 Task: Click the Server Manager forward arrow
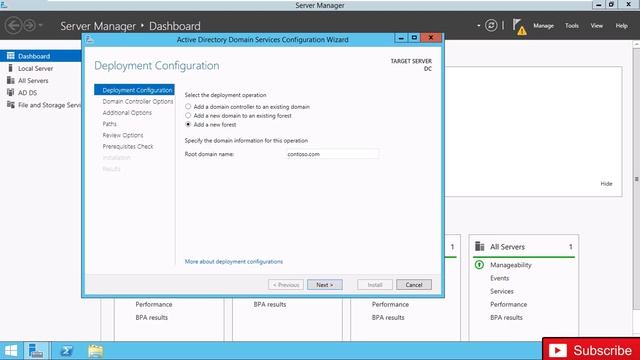[29, 25]
